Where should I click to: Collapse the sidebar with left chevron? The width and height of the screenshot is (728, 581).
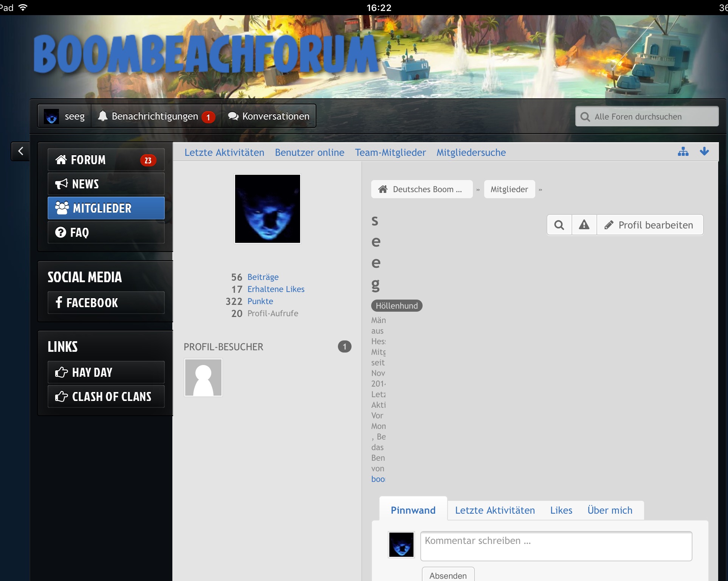pos(21,151)
